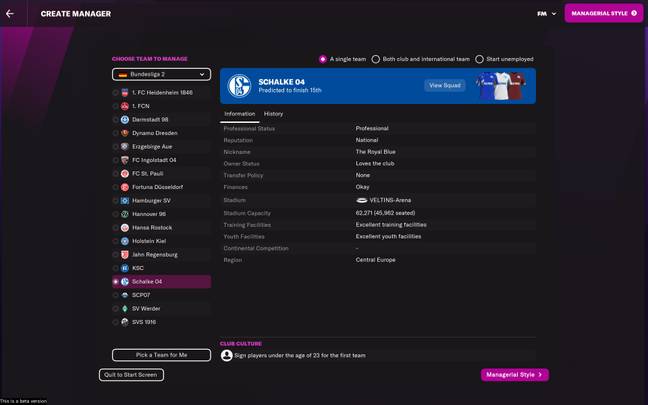Viewport: 648px width, 405px height.
Task: Select the Schalke 04 radio button
Action: 116,282
